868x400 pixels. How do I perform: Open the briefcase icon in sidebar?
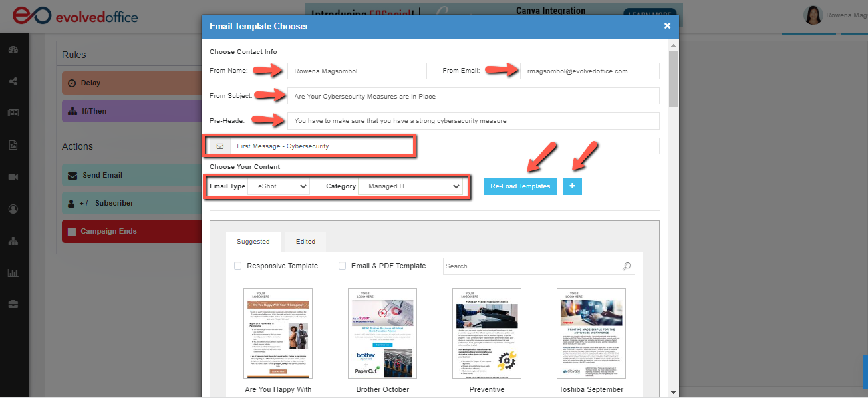pos(13,305)
